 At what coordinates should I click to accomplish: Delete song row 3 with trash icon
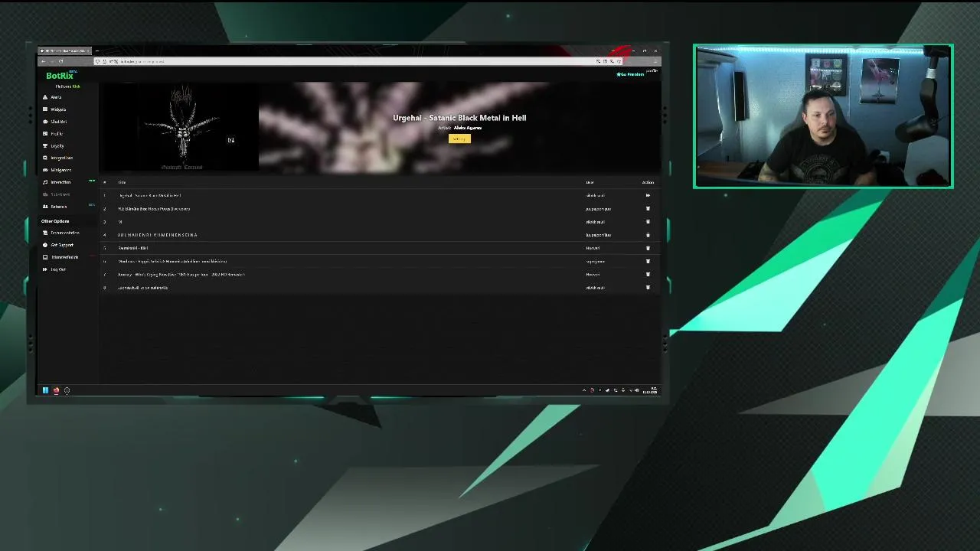click(x=648, y=222)
